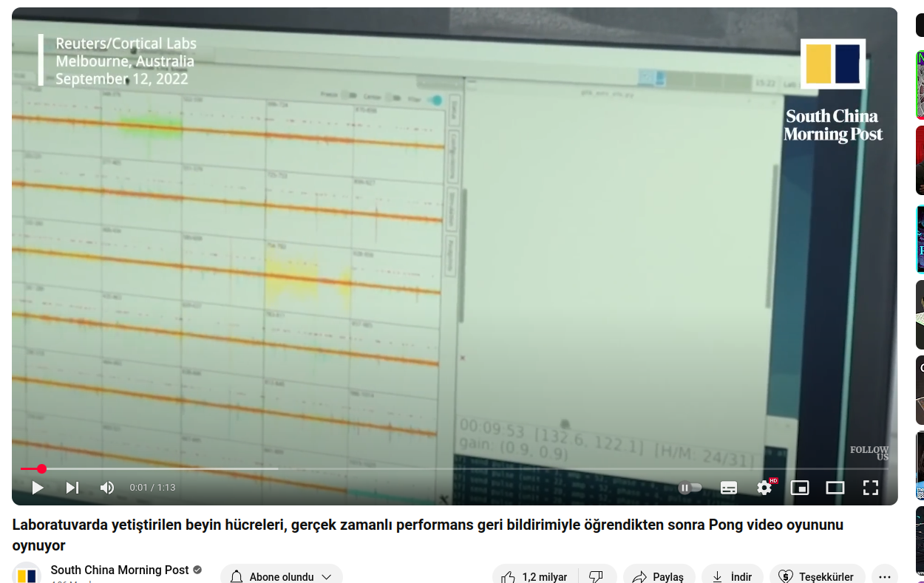Switch to miniplayer mode
Viewport: 924px width, 583px height.
pos(800,488)
